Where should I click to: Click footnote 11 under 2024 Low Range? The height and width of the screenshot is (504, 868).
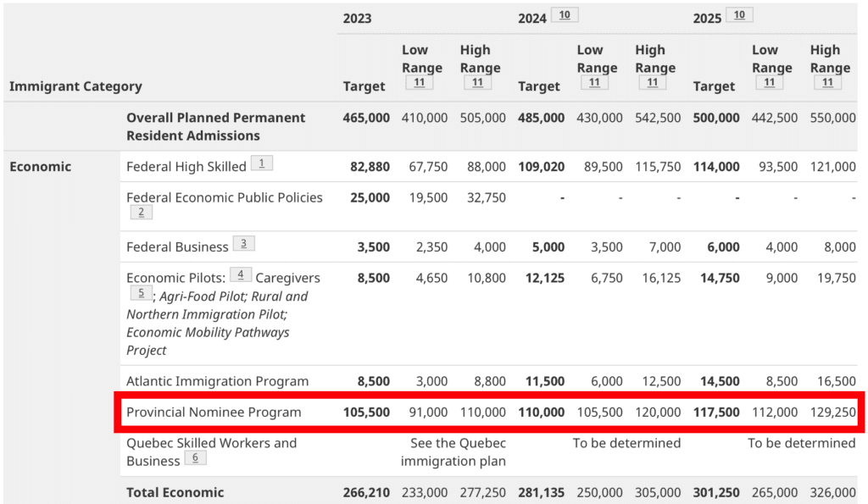point(593,83)
